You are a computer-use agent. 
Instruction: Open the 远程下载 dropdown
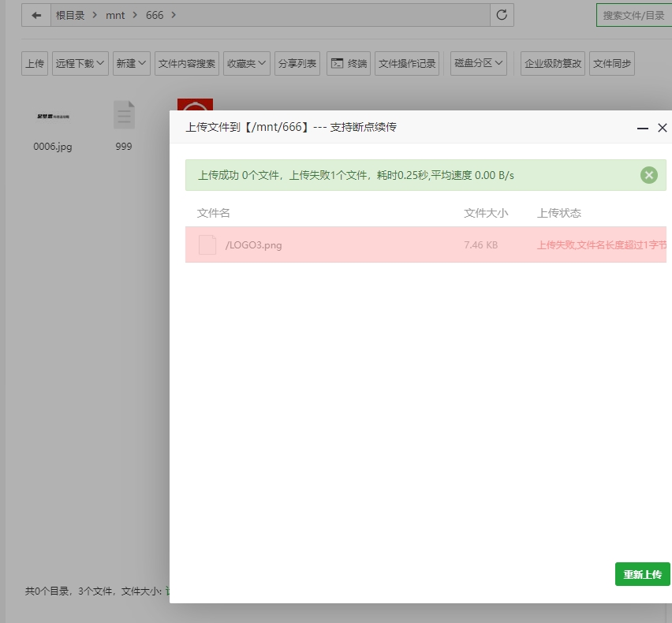(x=79, y=63)
